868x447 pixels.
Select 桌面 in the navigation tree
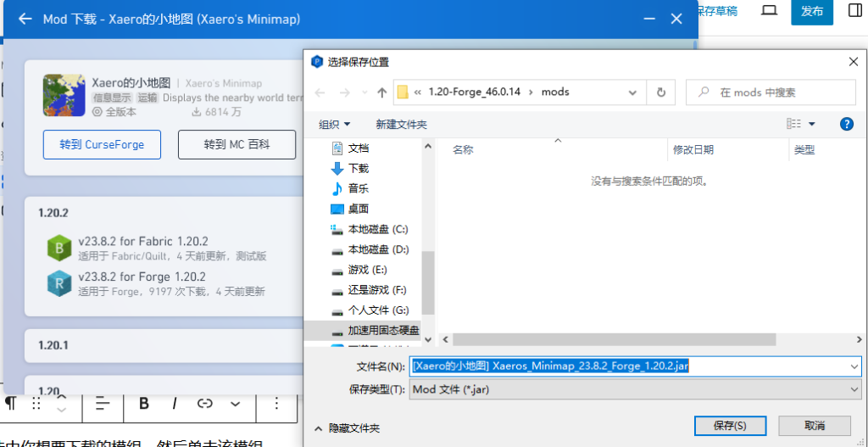tap(359, 209)
